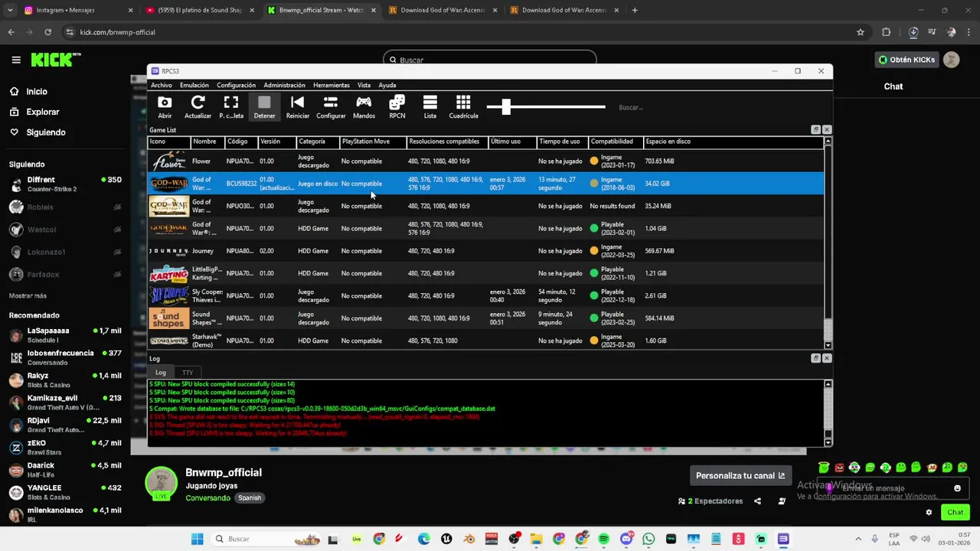Open Windows Start menu
The height and width of the screenshot is (551, 980).
197,539
